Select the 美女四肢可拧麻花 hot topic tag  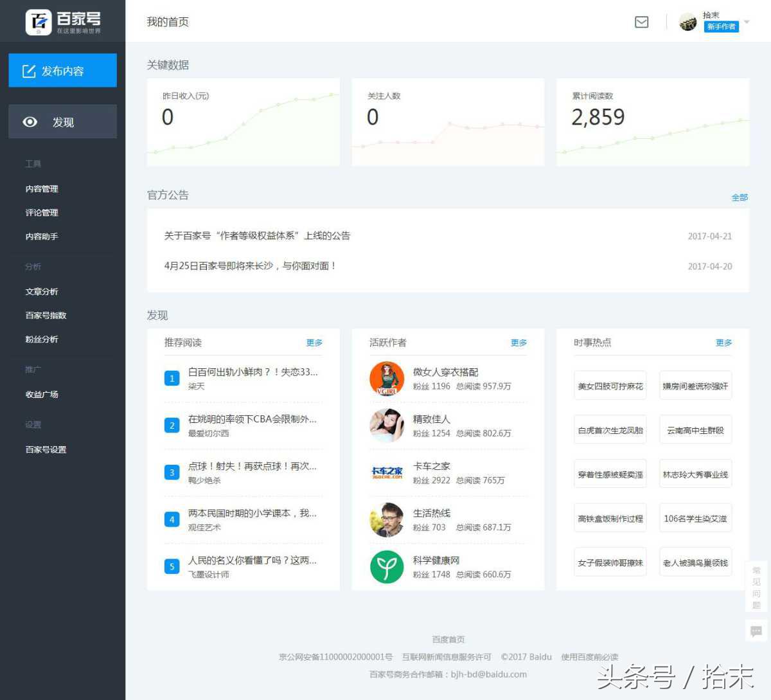610,386
